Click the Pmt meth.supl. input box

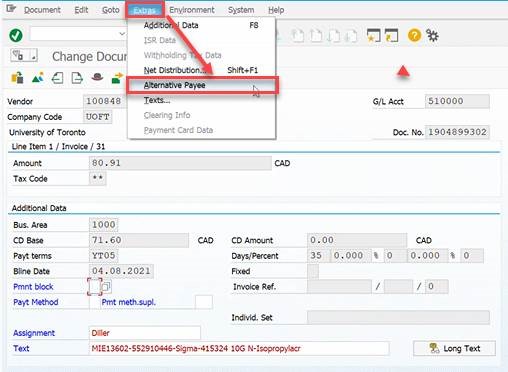(204, 302)
